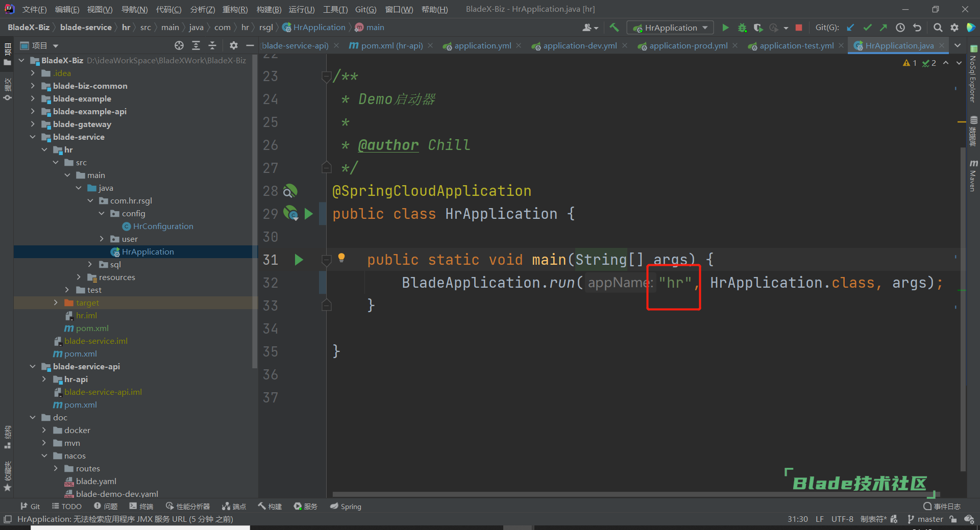Open 终端 terminal tool window
Screen dimensions: 980x530
pos(141,507)
